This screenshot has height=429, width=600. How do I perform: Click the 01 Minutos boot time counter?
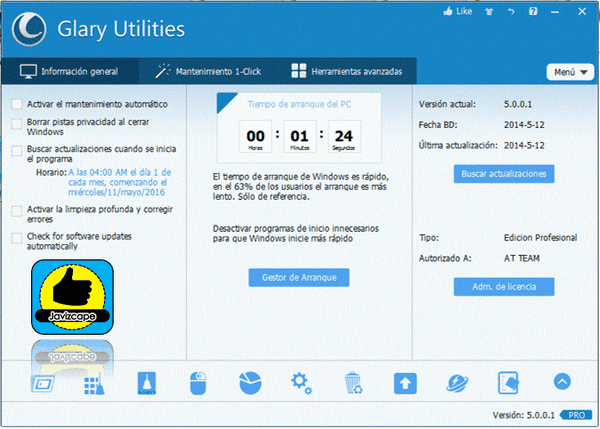click(300, 137)
